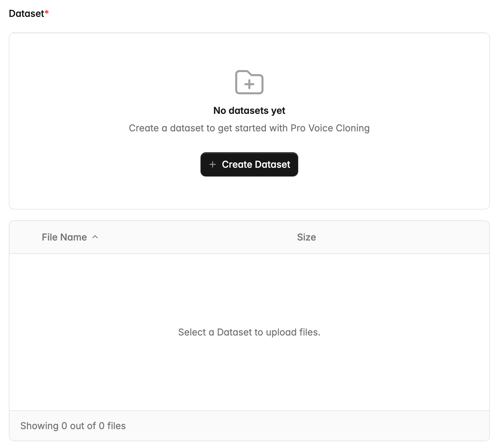Click the folder-plus empty state icon
496x448 pixels.
(249, 82)
